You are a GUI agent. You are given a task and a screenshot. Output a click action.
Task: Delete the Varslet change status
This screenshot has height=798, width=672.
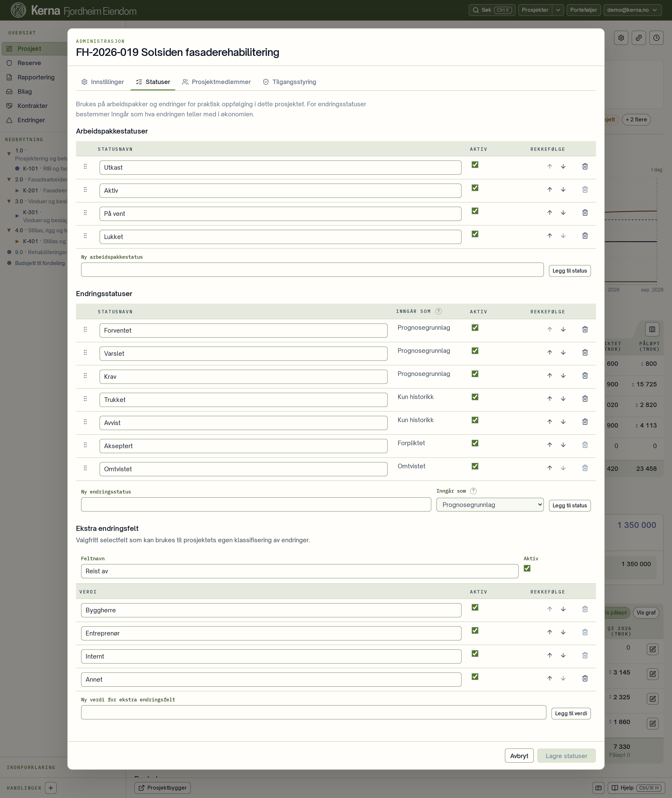585,352
